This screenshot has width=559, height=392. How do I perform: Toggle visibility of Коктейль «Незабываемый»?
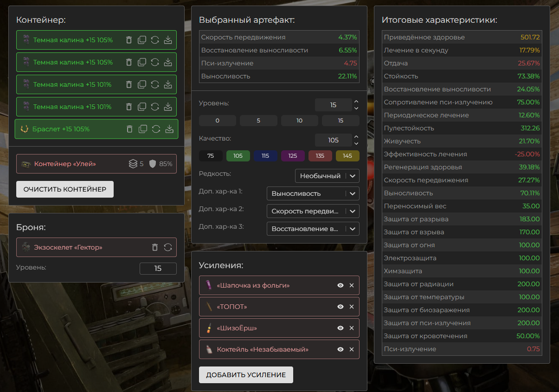[341, 349]
